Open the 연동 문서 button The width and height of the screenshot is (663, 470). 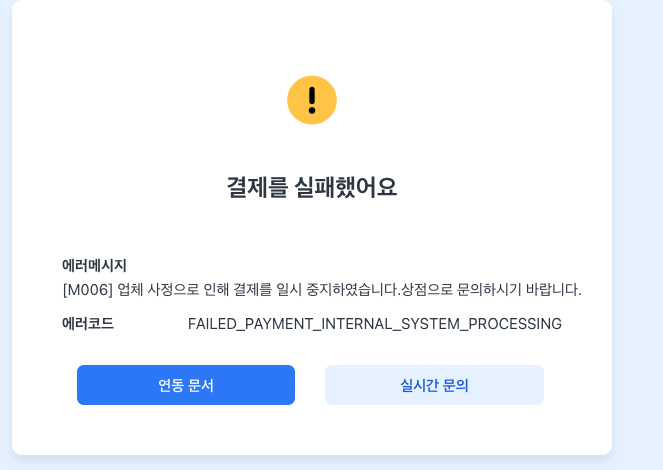click(x=186, y=385)
